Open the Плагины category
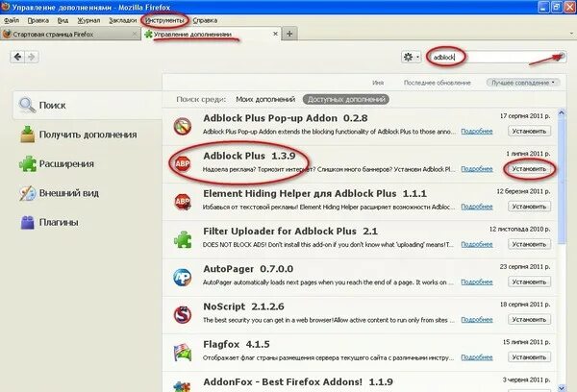This screenshot has width=577, height=392. click(88, 223)
